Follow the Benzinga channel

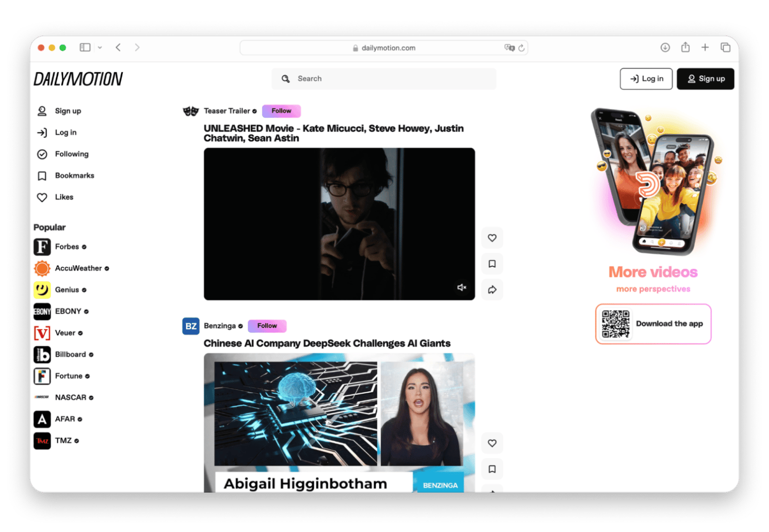click(x=267, y=326)
